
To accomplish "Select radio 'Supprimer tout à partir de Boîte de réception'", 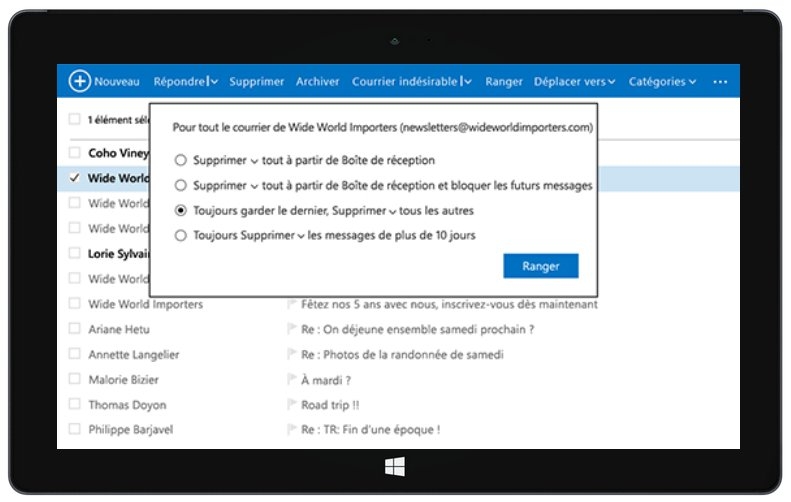I will pos(181,160).
